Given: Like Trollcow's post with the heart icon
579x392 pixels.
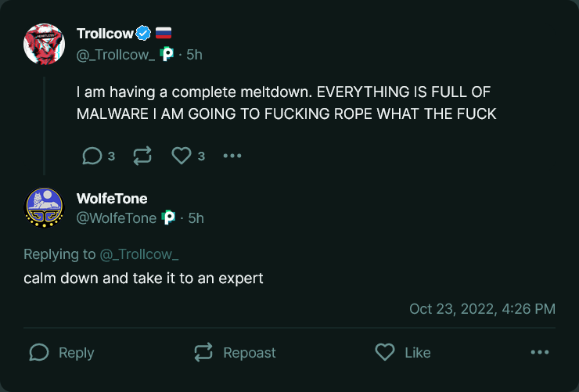Looking at the screenshot, I should 182,156.
